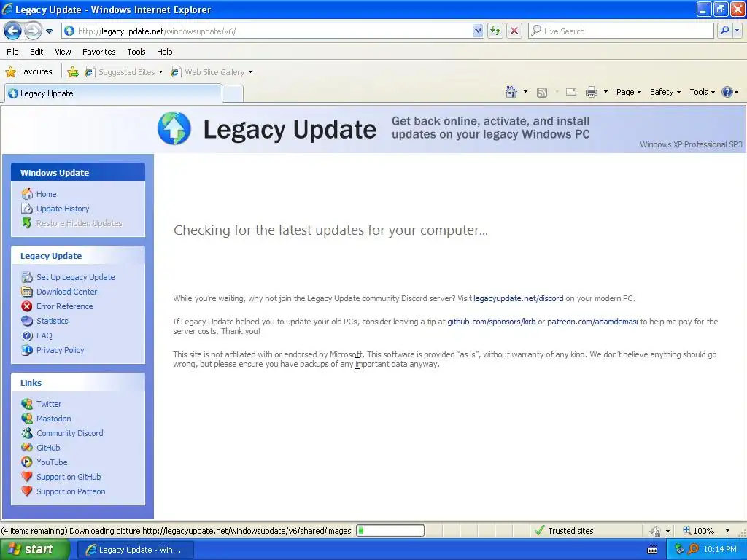Click the Read Mail envelope icon
The height and width of the screenshot is (560, 747).
pos(570,92)
